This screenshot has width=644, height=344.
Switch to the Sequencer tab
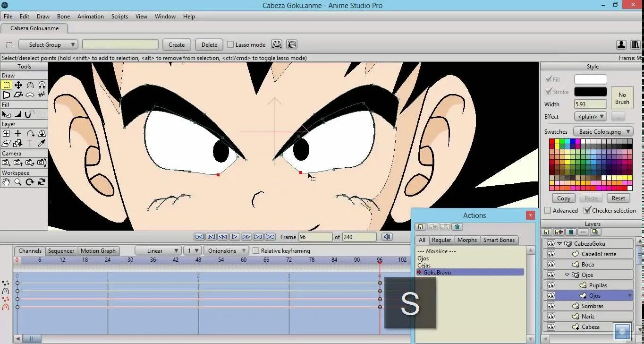coord(61,250)
